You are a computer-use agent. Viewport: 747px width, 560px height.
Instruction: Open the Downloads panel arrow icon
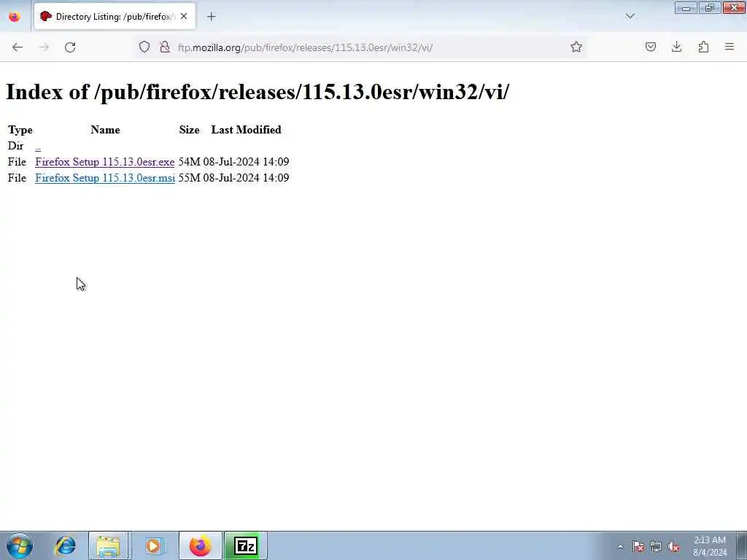pyautogui.click(x=676, y=47)
